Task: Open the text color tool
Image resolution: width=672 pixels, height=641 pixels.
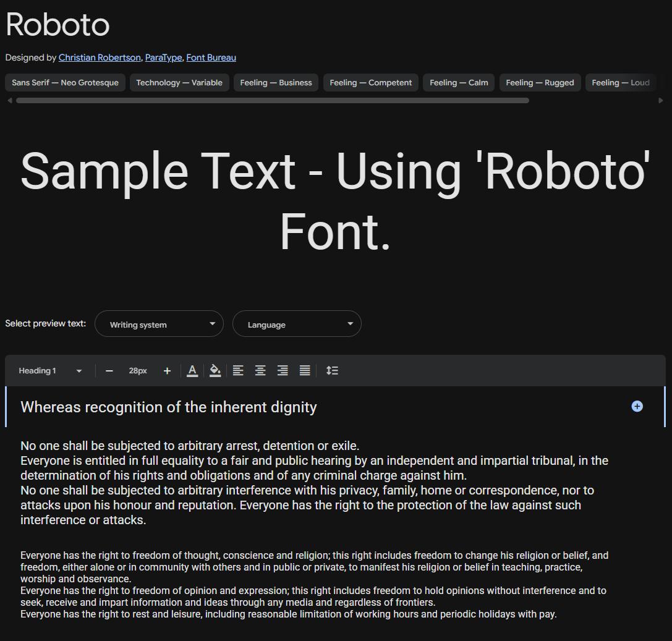Action: pos(192,371)
